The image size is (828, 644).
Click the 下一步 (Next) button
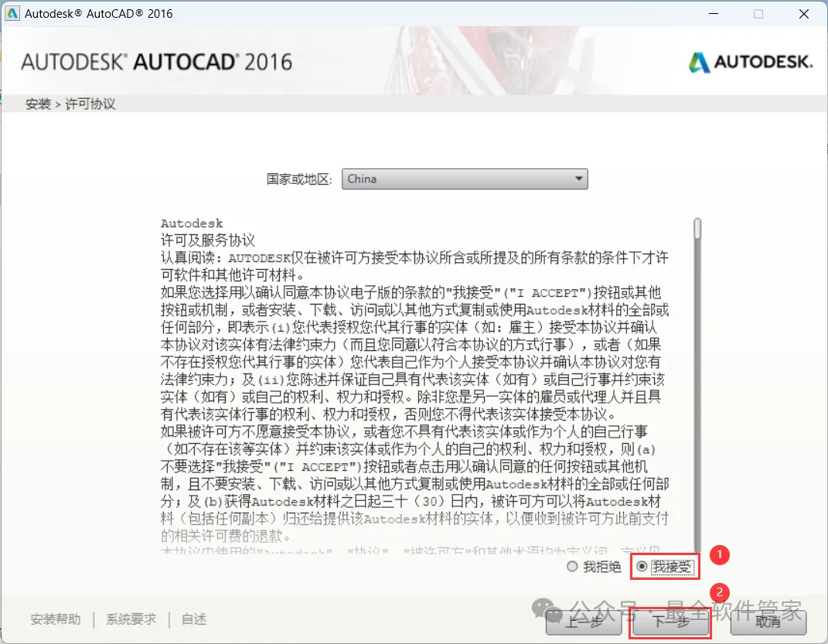pos(670,622)
